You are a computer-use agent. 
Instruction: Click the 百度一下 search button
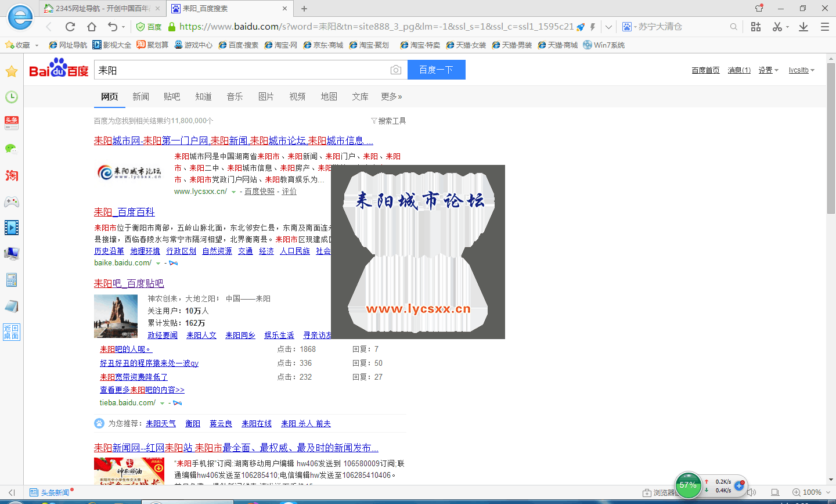(436, 70)
